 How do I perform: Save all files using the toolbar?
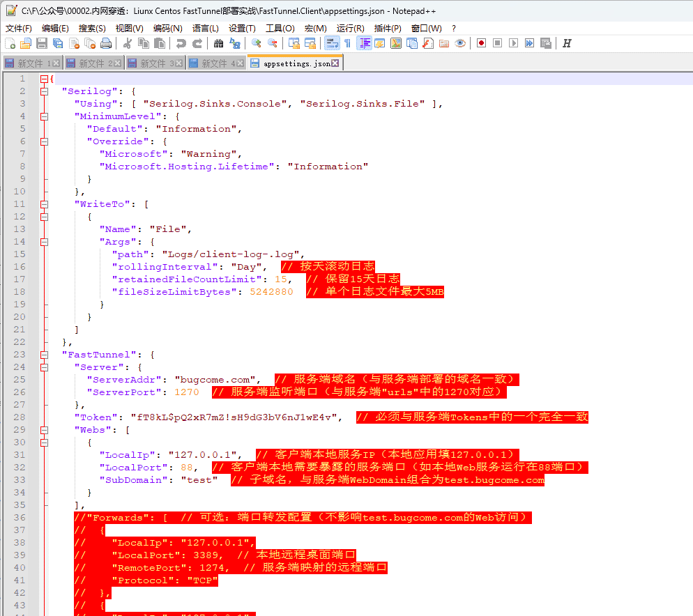58,43
